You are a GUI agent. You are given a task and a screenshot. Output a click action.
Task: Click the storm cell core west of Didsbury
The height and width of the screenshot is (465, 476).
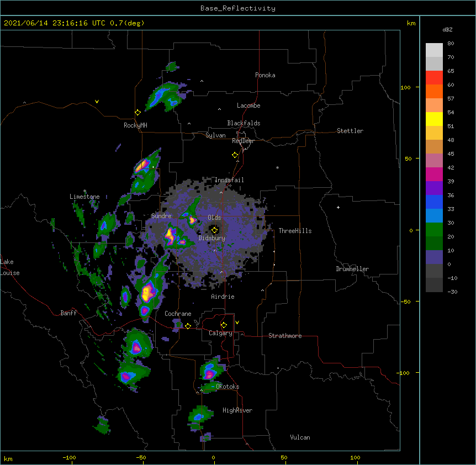coord(170,236)
